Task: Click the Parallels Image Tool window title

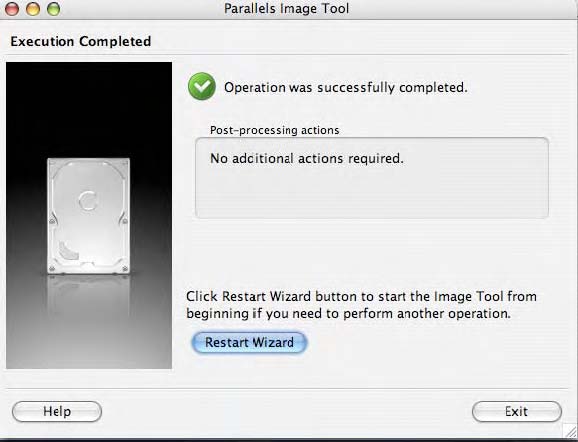Action: pos(286,8)
